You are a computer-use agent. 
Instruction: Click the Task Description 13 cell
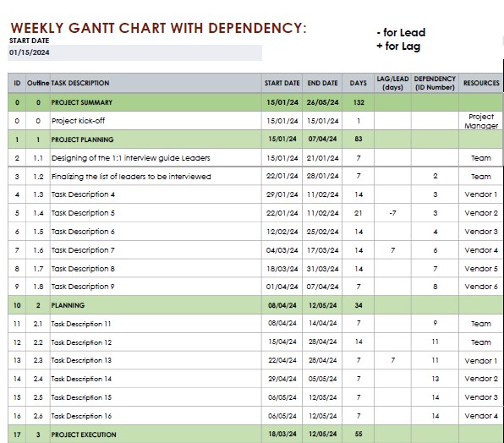tap(156, 360)
